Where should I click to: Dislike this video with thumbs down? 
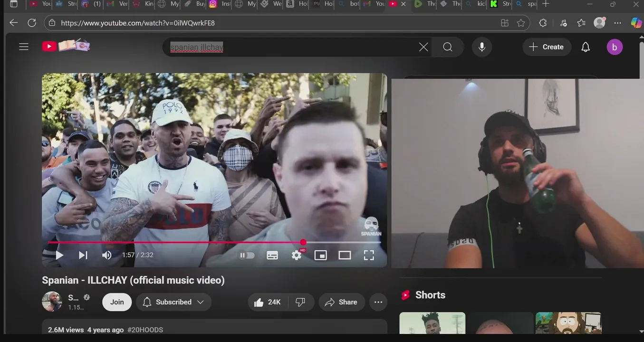pos(300,302)
